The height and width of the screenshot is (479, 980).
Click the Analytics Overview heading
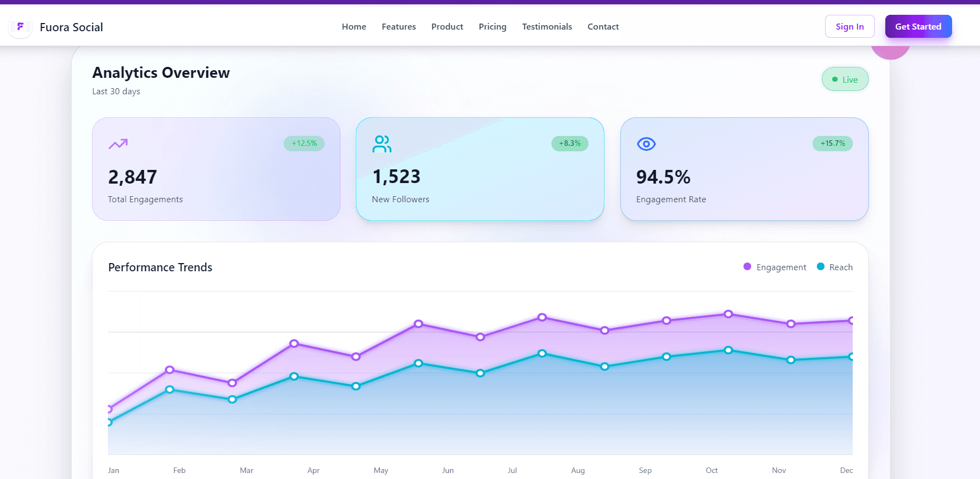pyautogui.click(x=161, y=73)
